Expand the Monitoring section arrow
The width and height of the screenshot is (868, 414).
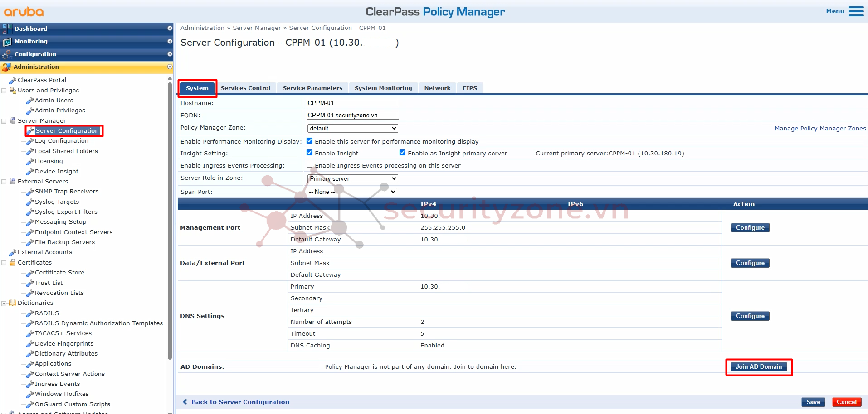click(x=170, y=41)
